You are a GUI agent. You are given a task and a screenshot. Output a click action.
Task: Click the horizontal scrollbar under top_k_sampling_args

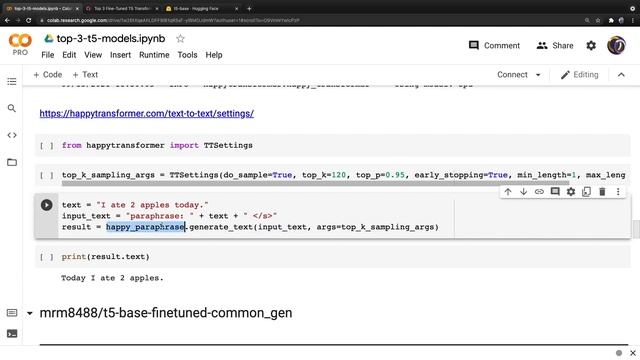[315, 183]
